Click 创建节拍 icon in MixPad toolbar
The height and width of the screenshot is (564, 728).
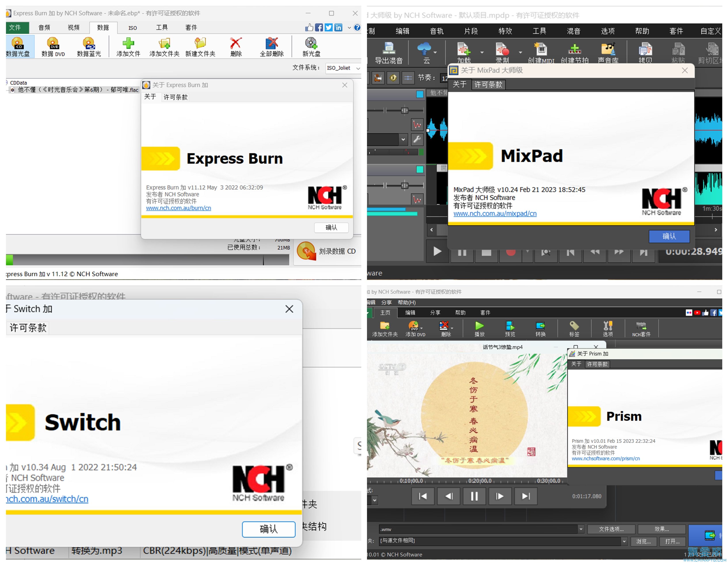pyautogui.click(x=575, y=53)
